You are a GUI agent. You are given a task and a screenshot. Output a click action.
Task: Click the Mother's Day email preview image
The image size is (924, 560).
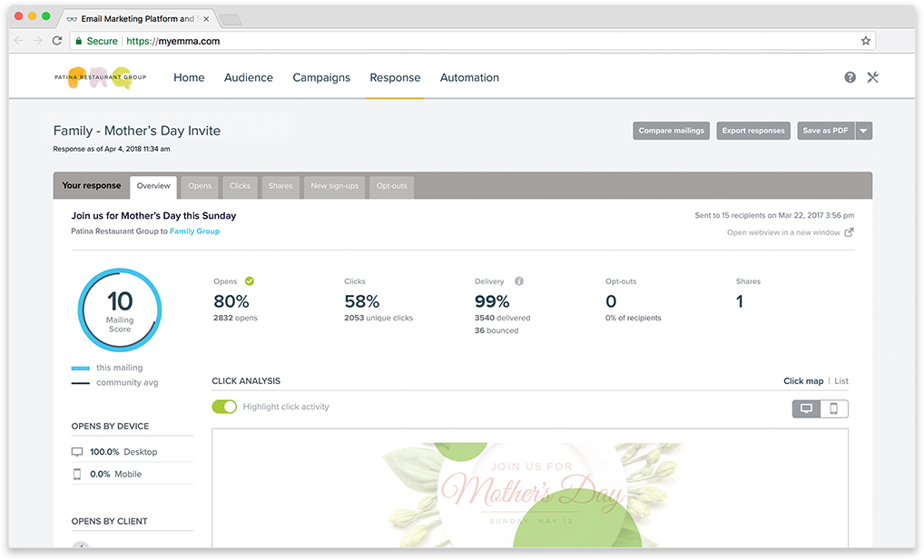(530, 494)
